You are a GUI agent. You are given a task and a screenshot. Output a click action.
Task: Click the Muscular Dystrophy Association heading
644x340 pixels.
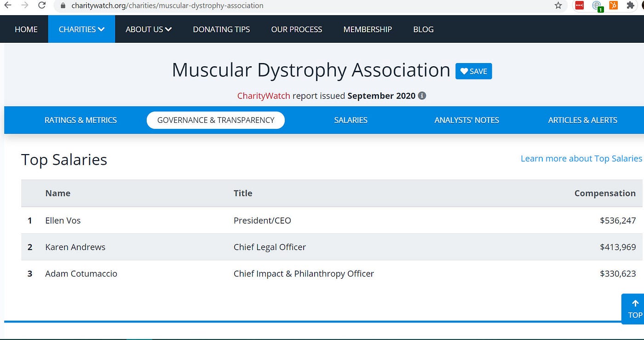click(311, 70)
